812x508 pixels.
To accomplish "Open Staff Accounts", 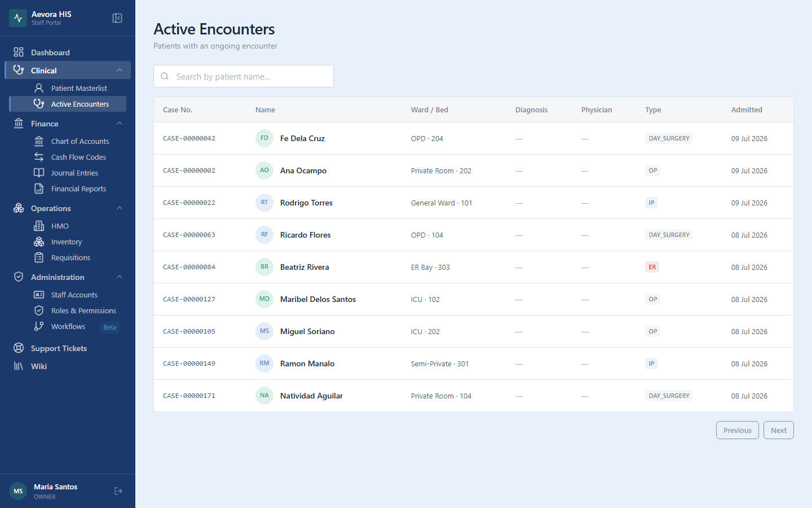I will coord(68,295).
